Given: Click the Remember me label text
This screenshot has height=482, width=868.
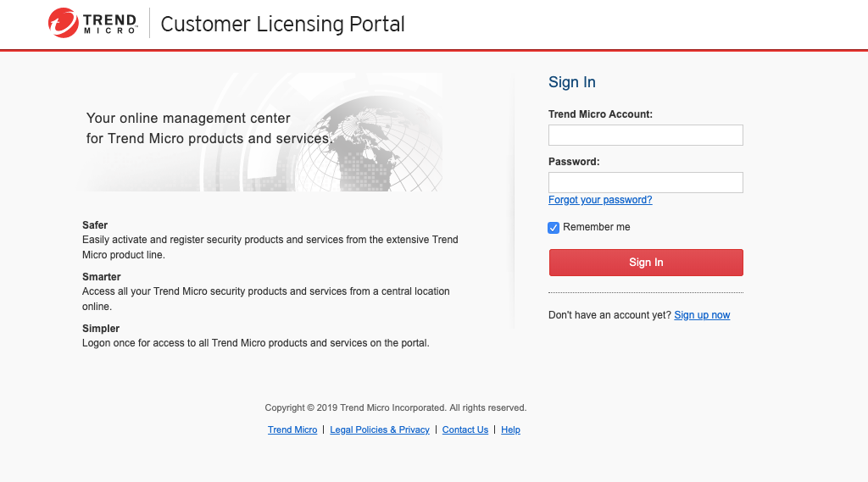Looking at the screenshot, I should click(596, 227).
